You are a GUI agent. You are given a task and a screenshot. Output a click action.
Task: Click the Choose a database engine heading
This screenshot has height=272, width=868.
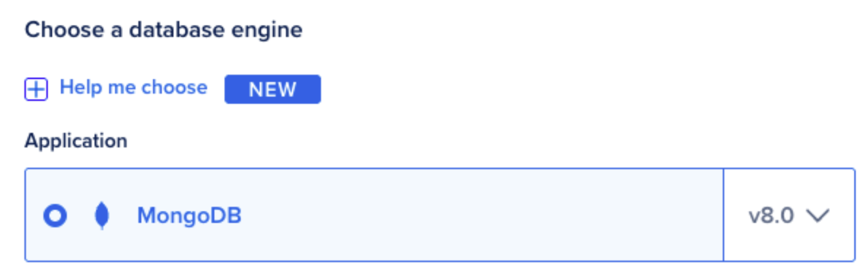click(164, 30)
